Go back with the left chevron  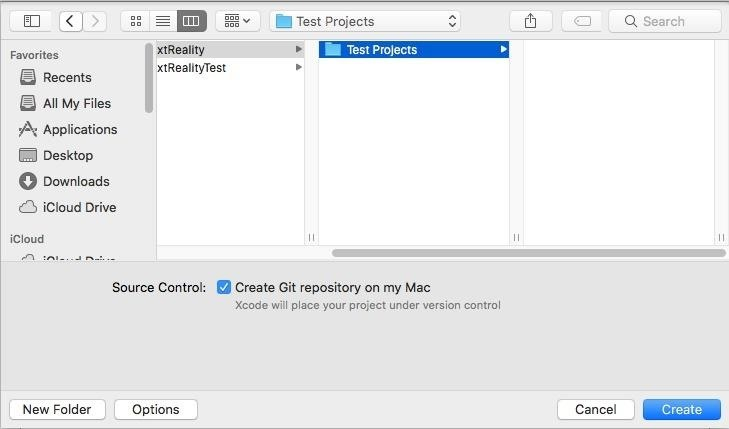(x=70, y=20)
